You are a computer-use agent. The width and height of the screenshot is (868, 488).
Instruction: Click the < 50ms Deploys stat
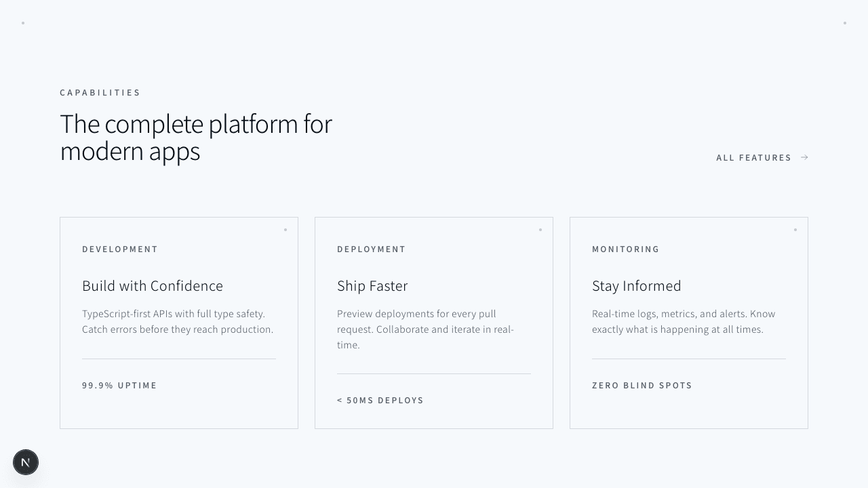[x=380, y=401]
